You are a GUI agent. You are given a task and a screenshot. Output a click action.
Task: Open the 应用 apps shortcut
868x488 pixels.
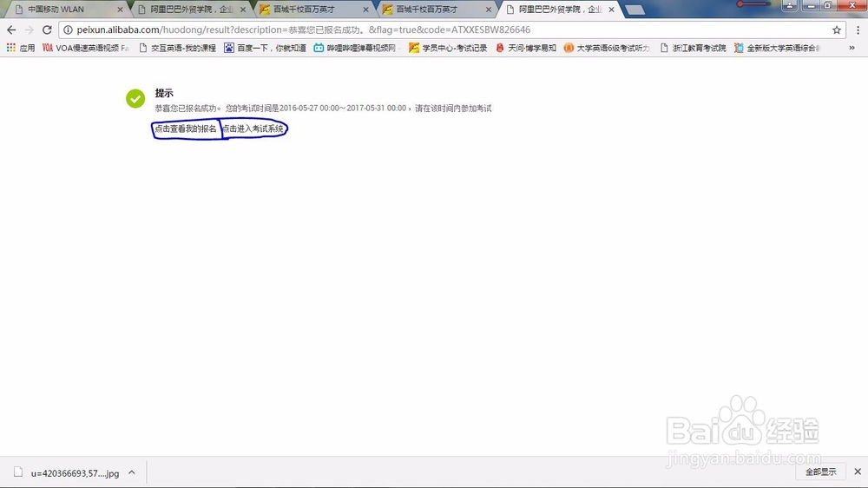(x=21, y=48)
